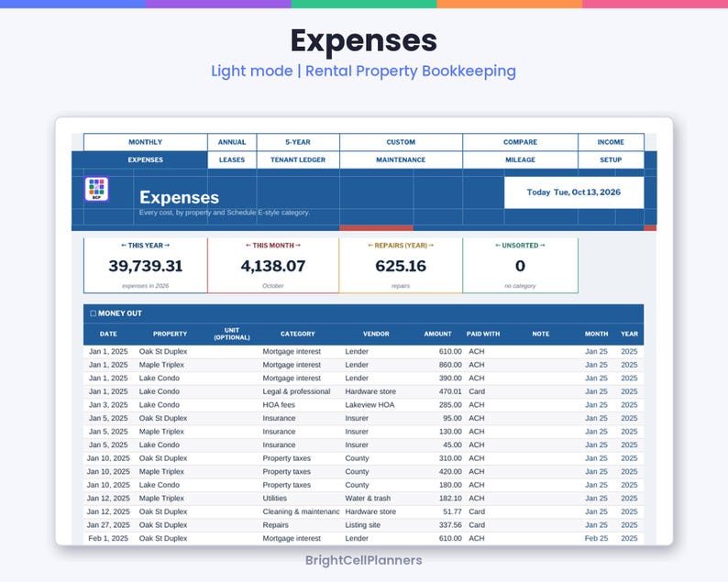Viewport: 728px width, 582px height.
Task: Select the Expenses sheet title heading
Action: pos(179,198)
